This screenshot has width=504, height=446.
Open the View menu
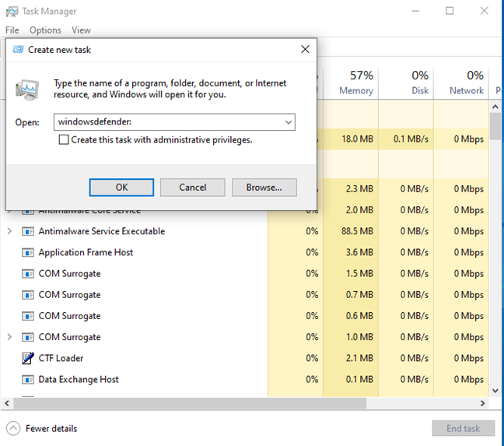81,30
